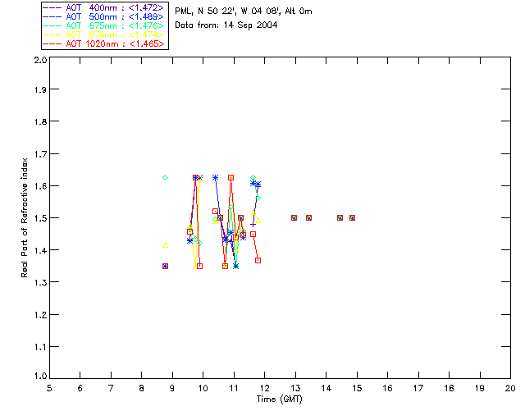Viewport: 525px width, 420px height.
Task: Click the 2.0 y-axis tick label
Action: (40, 60)
